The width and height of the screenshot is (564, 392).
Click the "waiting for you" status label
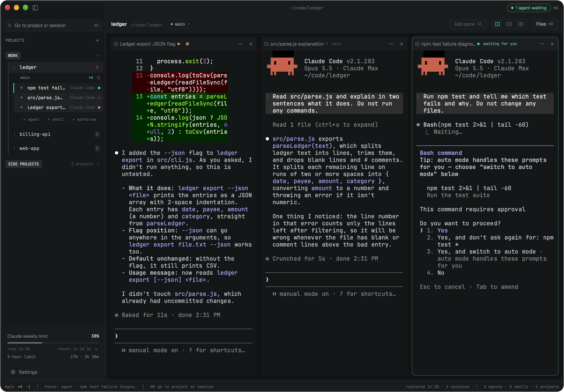500,44
